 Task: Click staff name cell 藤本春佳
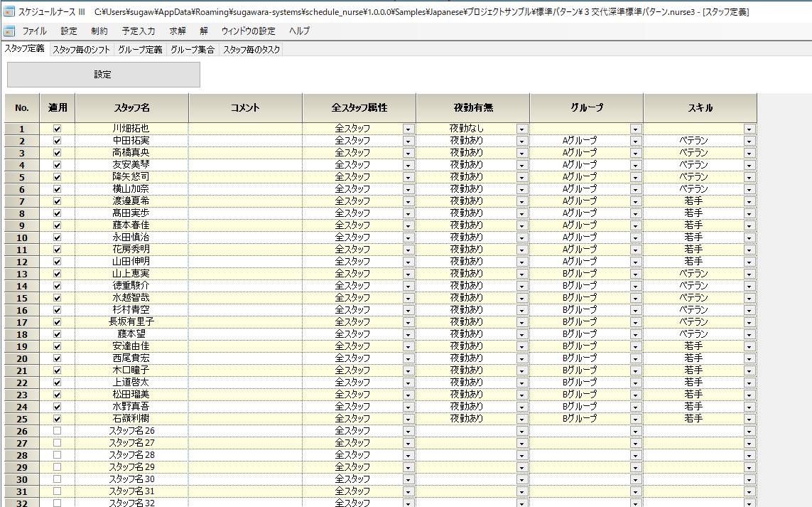tap(131, 225)
